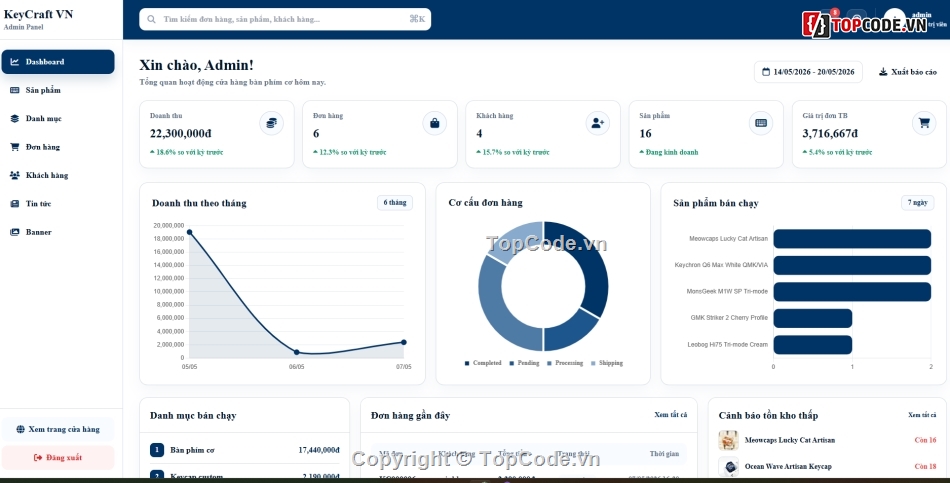Screen dimensions: 950x483
Task: Toggle the Completed legend in donut chart
Action: tap(483, 363)
